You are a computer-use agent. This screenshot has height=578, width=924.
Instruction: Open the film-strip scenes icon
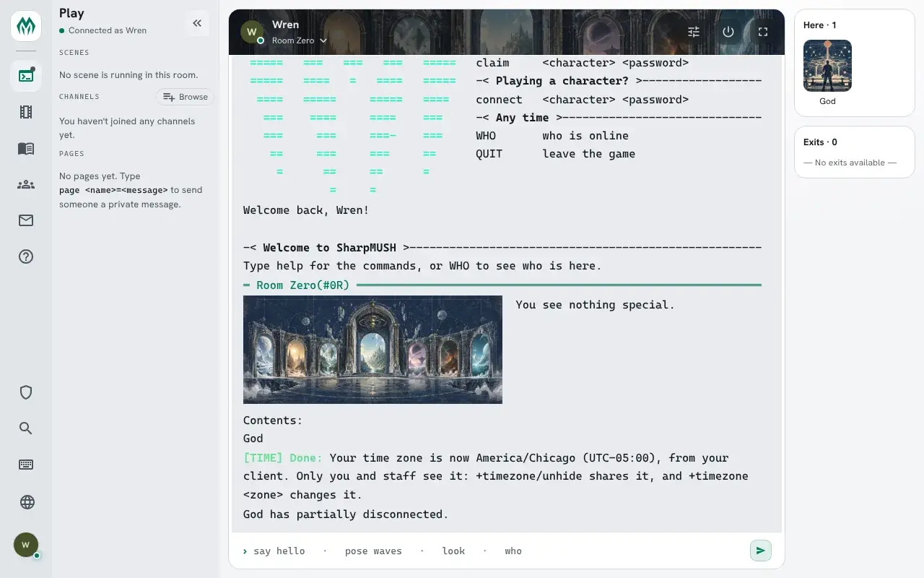pos(26,112)
